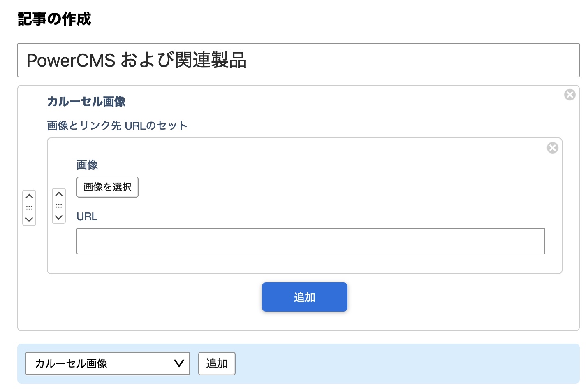Click the 記事の作成 page heading

[x=54, y=19]
